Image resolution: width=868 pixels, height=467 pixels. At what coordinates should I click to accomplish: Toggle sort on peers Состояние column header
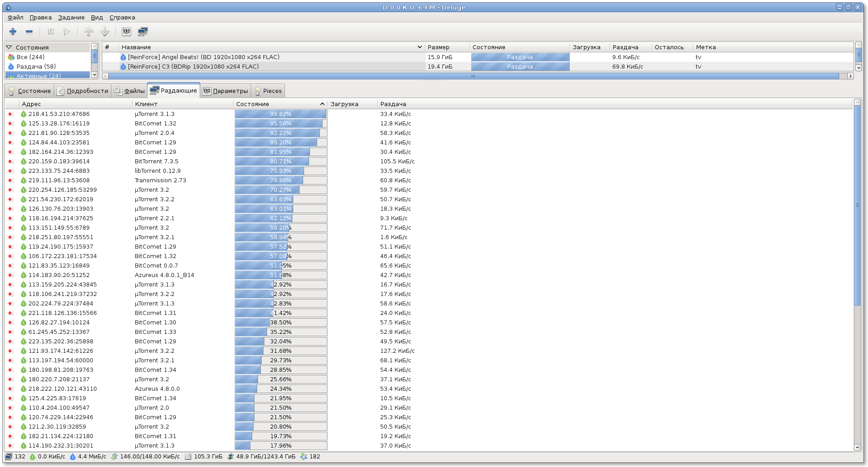click(280, 104)
